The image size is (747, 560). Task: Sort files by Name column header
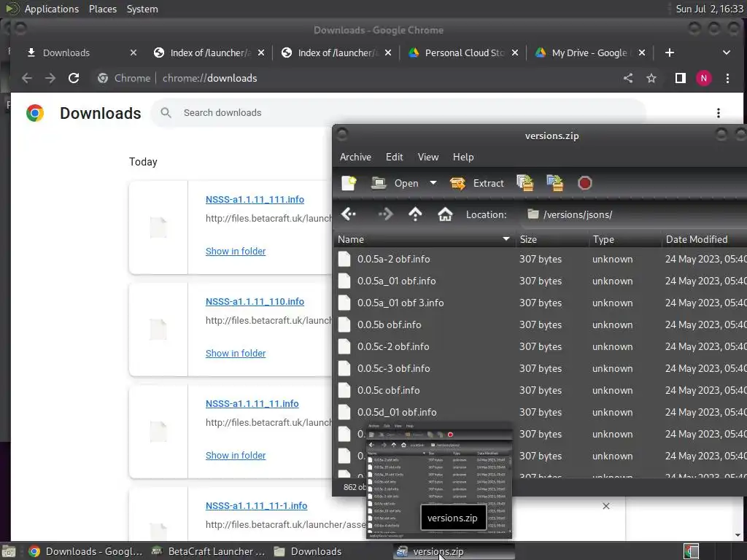tap(424, 239)
